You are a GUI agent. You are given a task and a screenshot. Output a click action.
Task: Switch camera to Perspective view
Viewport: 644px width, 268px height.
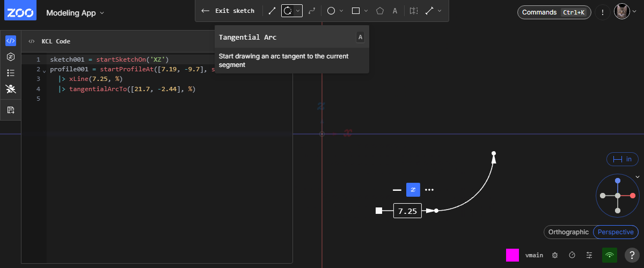point(616,232)
